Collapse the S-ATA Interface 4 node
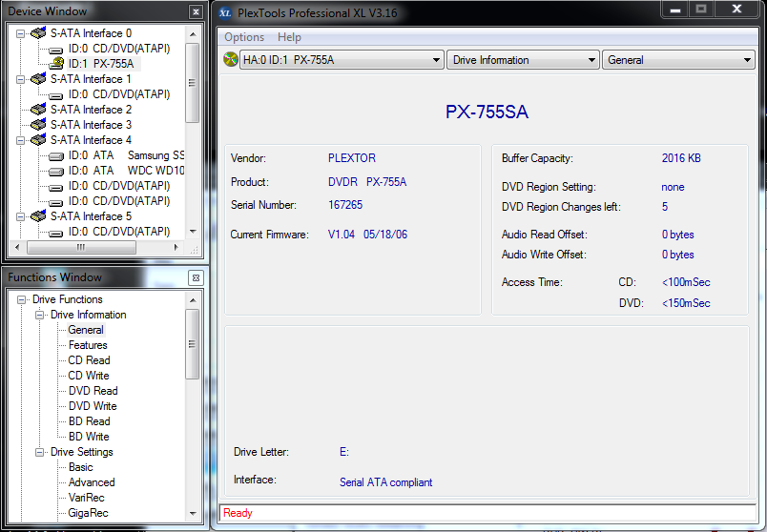 pyautogui.click(x=21, y=140)
